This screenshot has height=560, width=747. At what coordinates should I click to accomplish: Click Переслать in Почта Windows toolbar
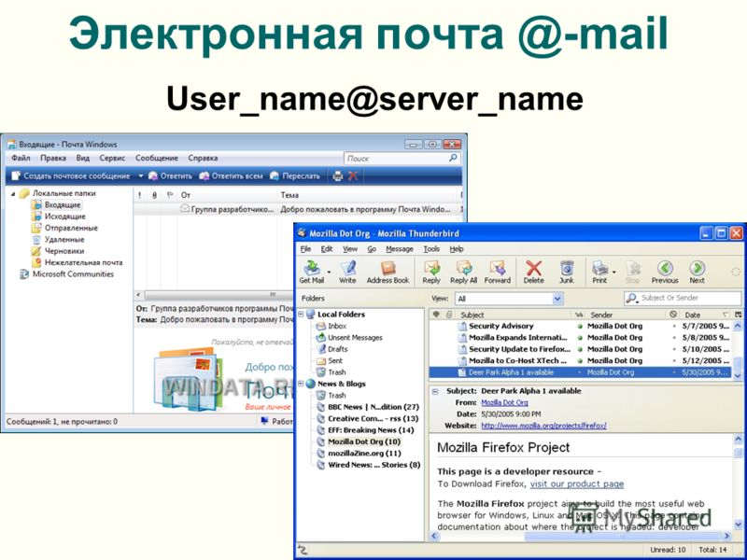[x=294, y=175]
